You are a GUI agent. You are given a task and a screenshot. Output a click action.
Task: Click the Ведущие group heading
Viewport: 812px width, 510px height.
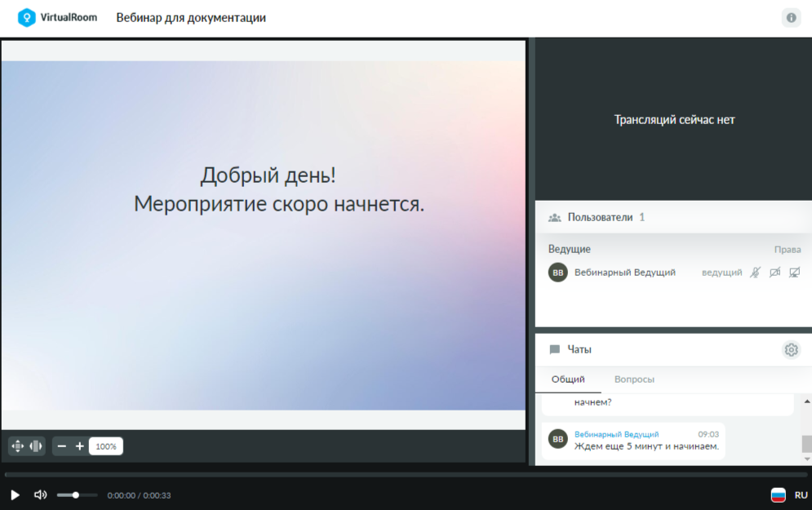point(569,249)
